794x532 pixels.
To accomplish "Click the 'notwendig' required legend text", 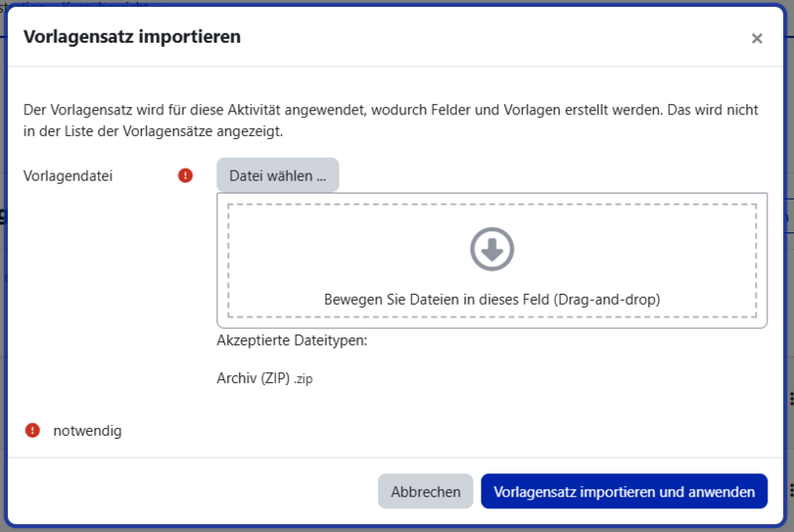I will click(87, 431).
